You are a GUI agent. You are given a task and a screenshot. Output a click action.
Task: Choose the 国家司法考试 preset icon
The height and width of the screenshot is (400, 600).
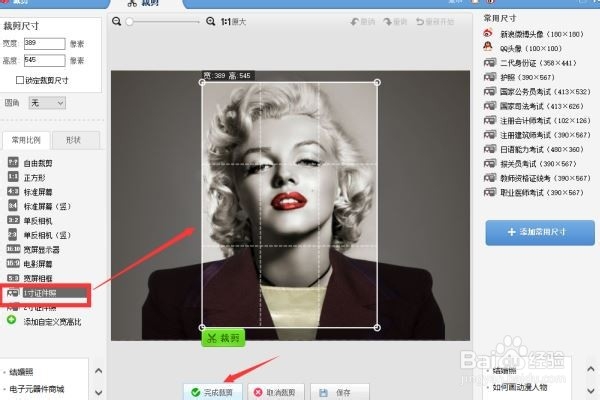pos(490,106)
